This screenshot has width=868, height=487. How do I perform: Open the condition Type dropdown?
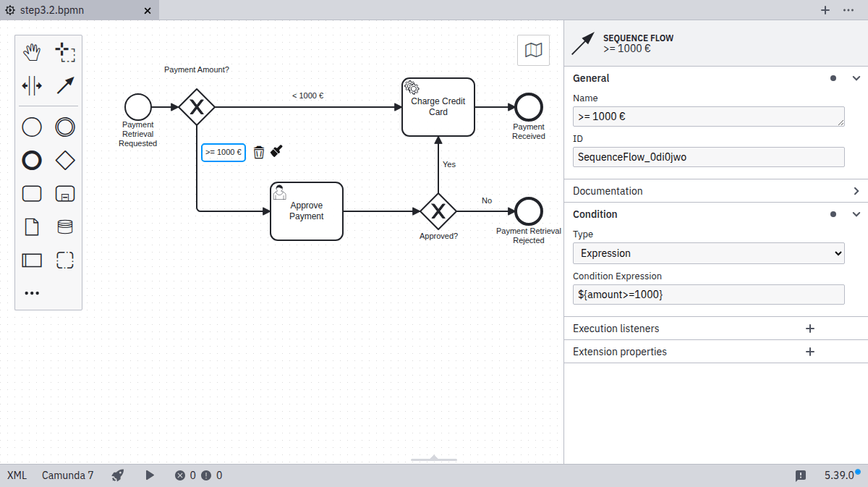coord(709,253)
